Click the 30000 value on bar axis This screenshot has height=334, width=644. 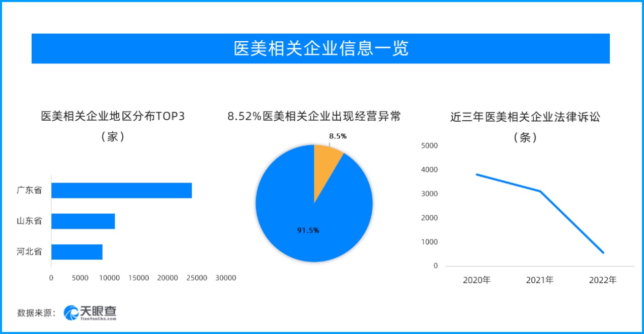tap(225, 278)
